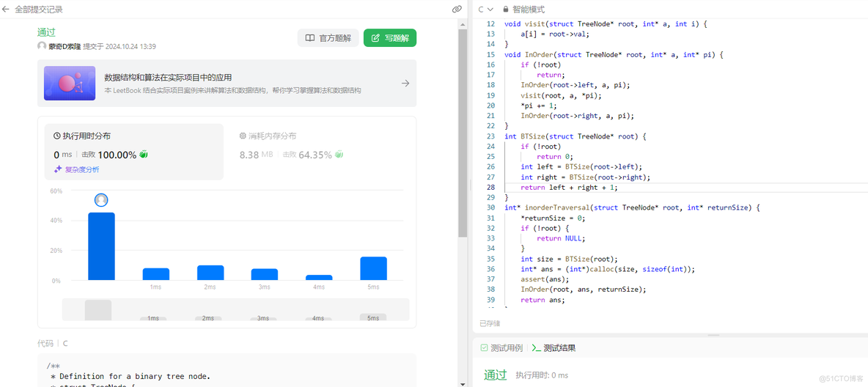868x387 pixels.
Task: Open 数据结构和算法在实际项目中的应用 title
Action: [168, 78]
